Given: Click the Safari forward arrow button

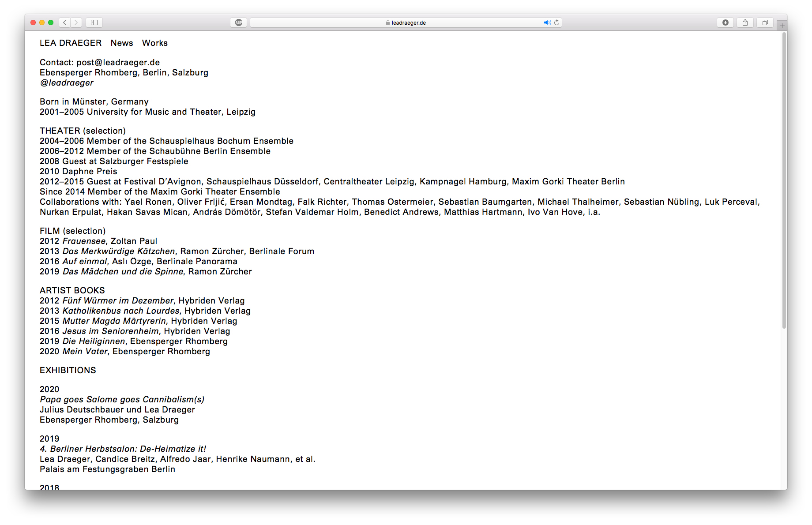Looking at the screenshot, I should coord(76,22).
